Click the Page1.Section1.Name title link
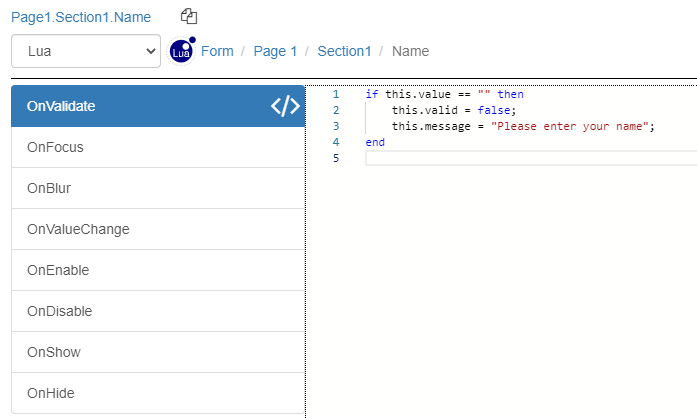Viewport: 697px width, 419px height. point(81,17)
